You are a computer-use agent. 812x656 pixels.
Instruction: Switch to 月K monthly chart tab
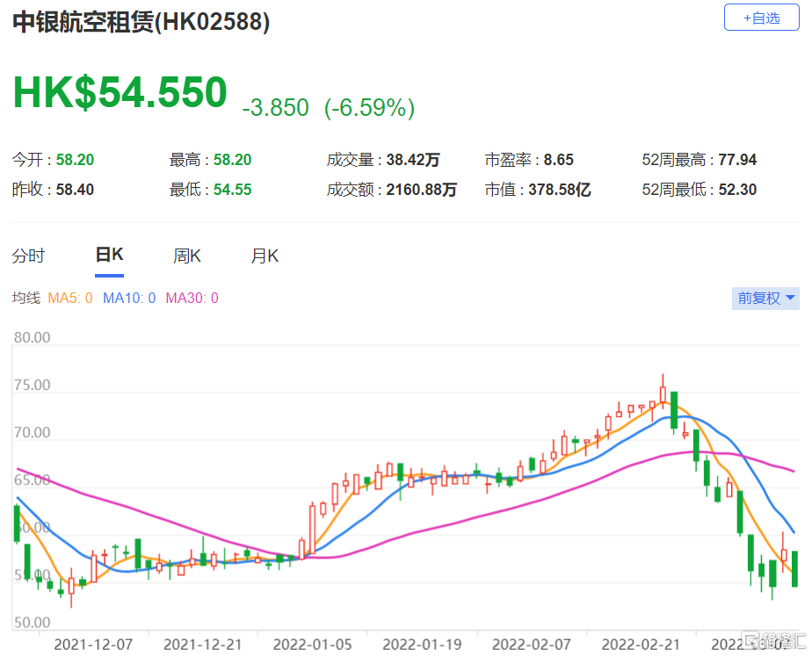265,256
